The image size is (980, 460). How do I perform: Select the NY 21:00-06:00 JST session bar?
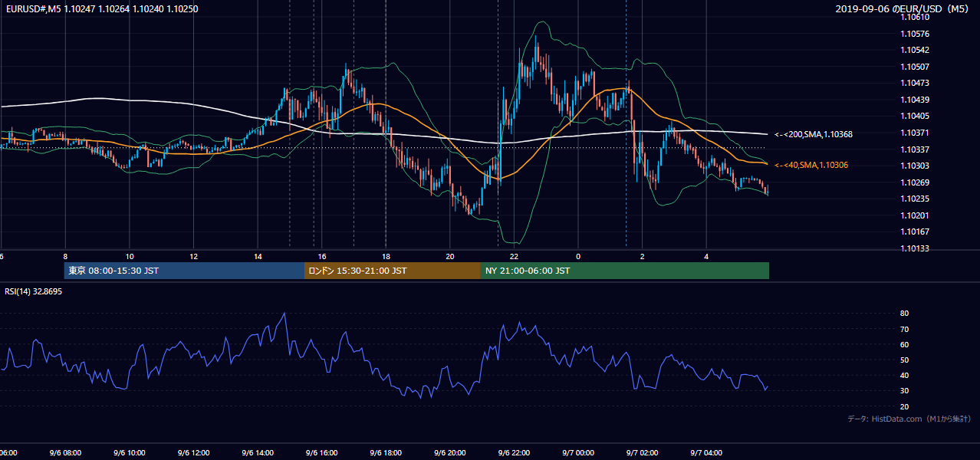click(x=625, y=271)
